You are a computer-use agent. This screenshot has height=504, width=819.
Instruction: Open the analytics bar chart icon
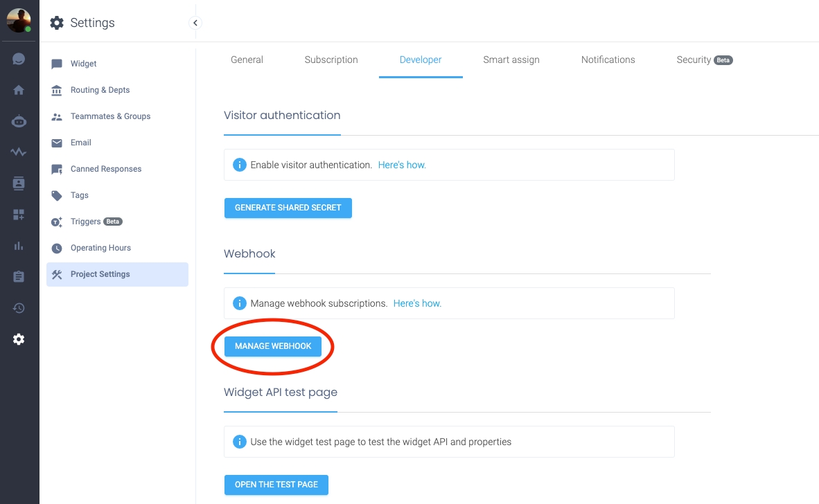coord(19,246)
